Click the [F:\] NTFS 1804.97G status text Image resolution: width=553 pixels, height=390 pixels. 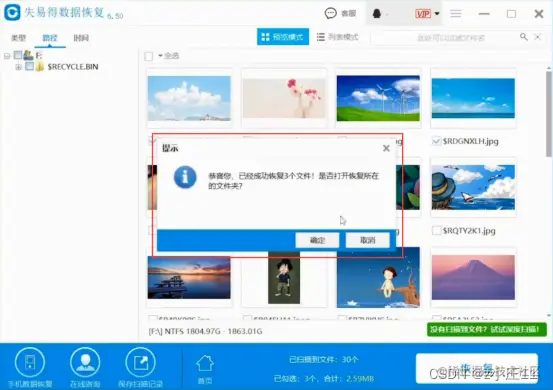(x=205, y=331)
